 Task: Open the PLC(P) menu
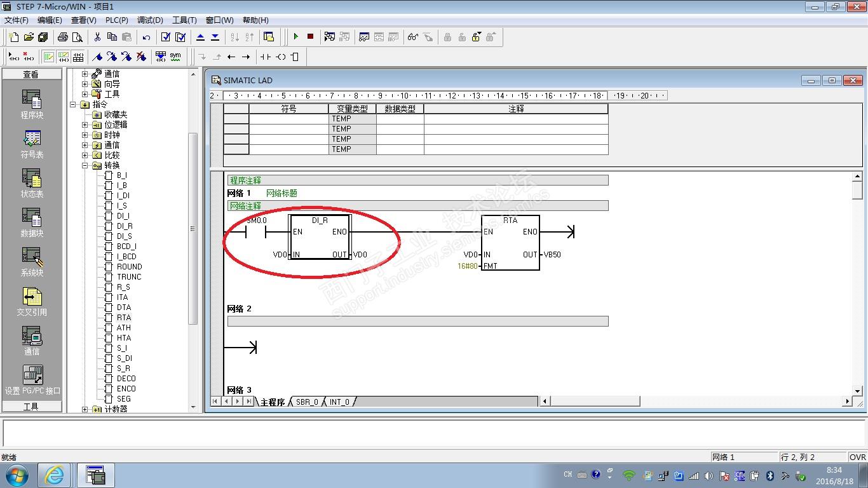pyautogui.click(x=117, y=20)
